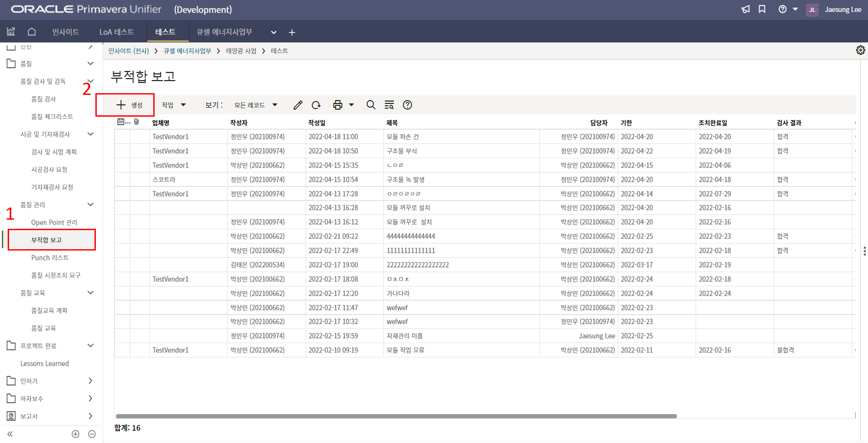This screenshot has width=868, height=443.
Task: Switch to the 큐셀 에너지사업부 tab
Action: click(x=224, y=32)
